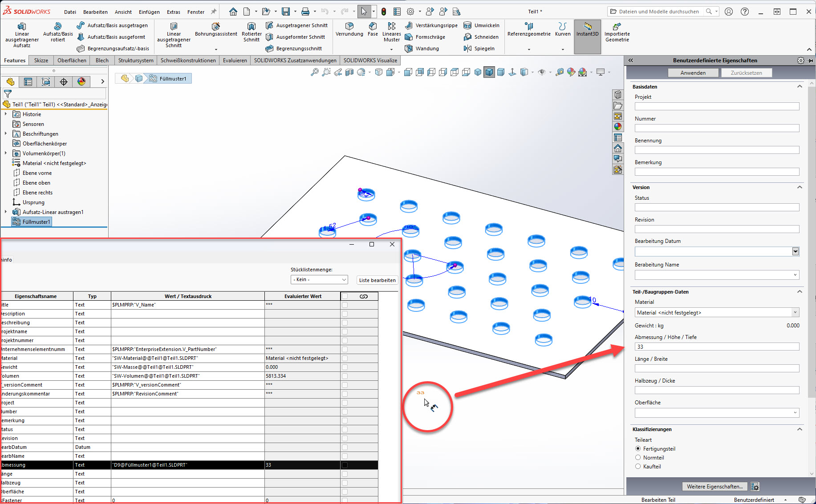This screenshot has height=504, width=816.
Task: Open the Datei menu
Action: click(x=70, y=12)
